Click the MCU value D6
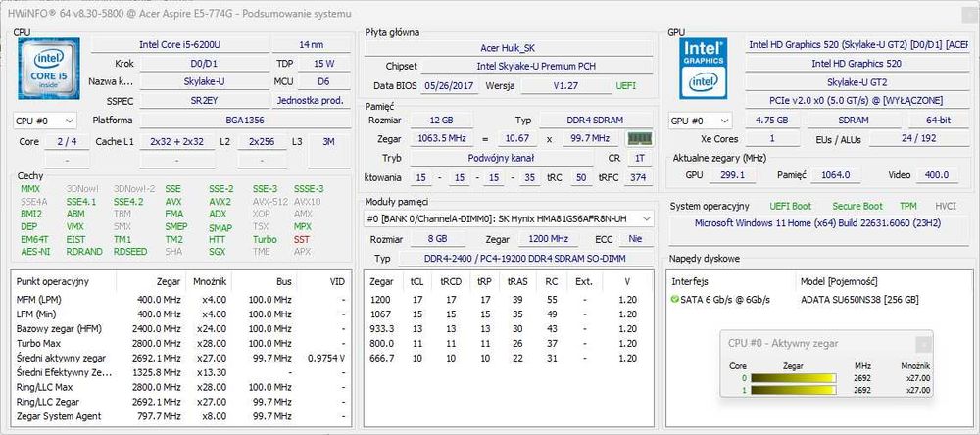Viewport: 980px width, 435px height. coord(324,82)
